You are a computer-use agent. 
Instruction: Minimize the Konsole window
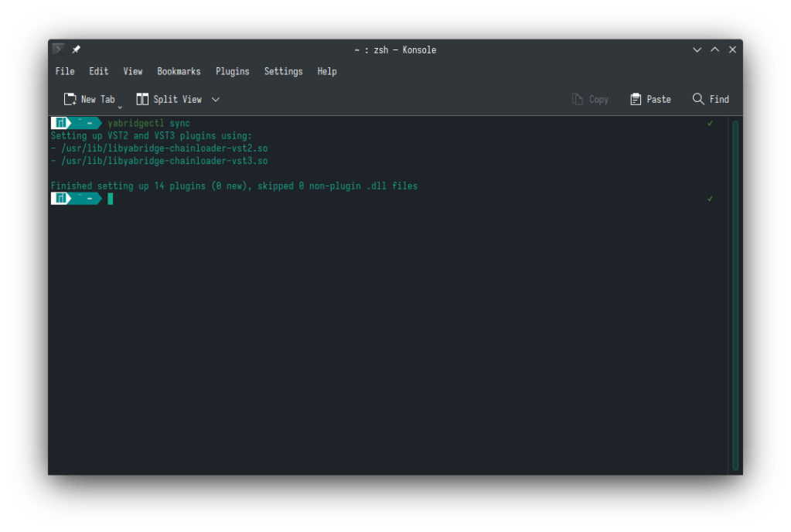pyautogui.click(x=697, y=49)
